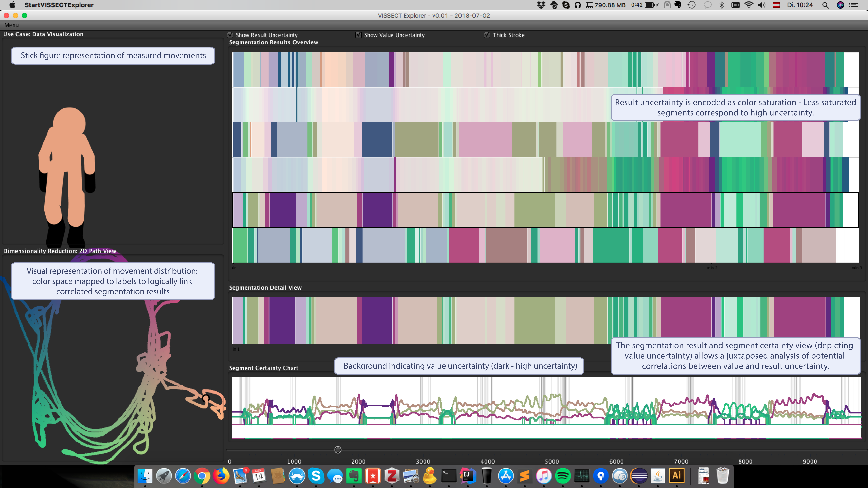
Task: Click the Austrian flag input source icon
Action: (776, 5)
